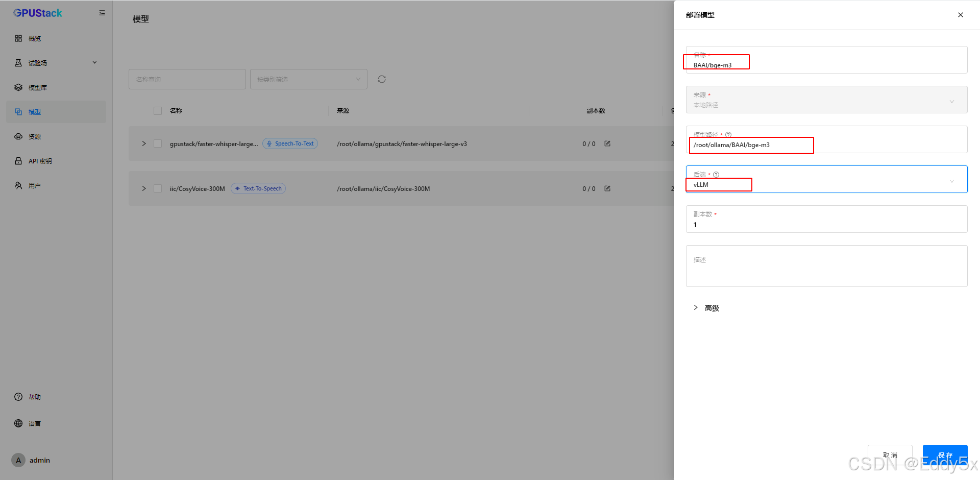This screenshot has height=480, width=980.
Task: Click the GPUStack logo
Action: pyautogui.click(x=38, y=13)
